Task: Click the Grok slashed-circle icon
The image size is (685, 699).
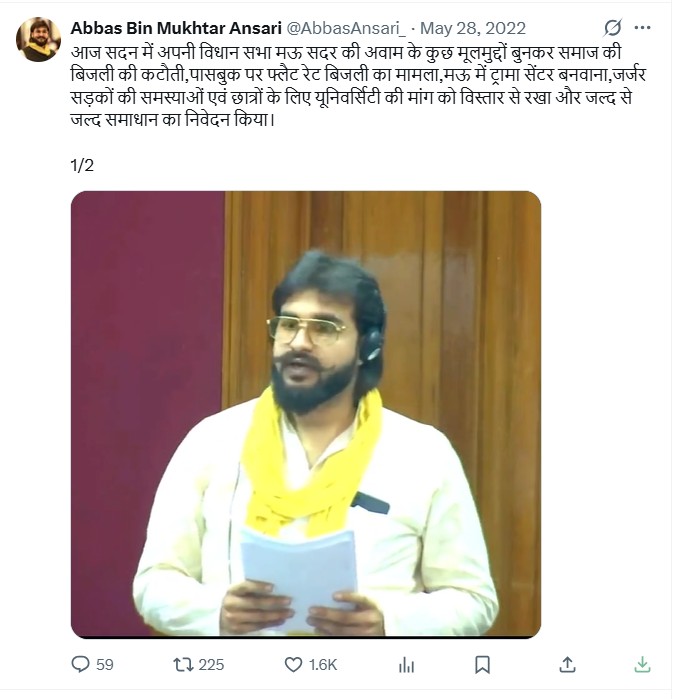Action: pyautogui.click(x=613, y=28)
